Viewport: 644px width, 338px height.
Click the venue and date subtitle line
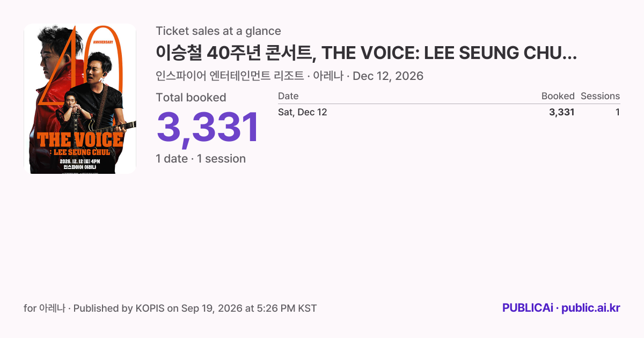point(289,76)
